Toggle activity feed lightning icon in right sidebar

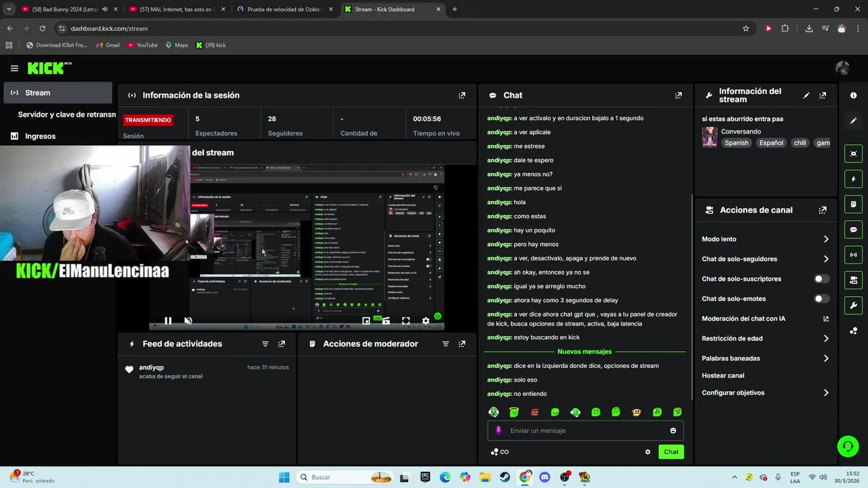(853, 179)
